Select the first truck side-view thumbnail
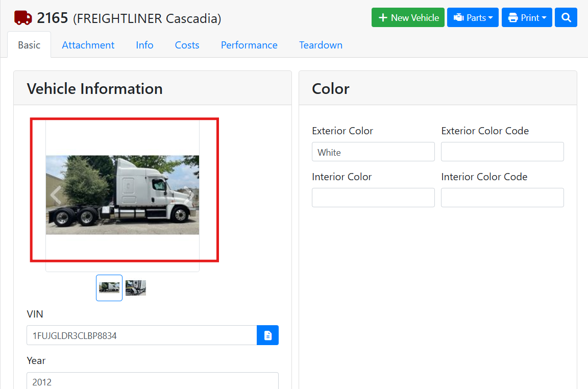This screenshot has height=389, width=588. [109, 288]
